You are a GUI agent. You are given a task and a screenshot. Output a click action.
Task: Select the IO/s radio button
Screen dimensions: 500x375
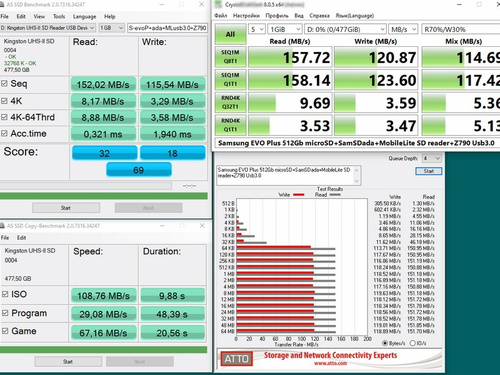413,343
